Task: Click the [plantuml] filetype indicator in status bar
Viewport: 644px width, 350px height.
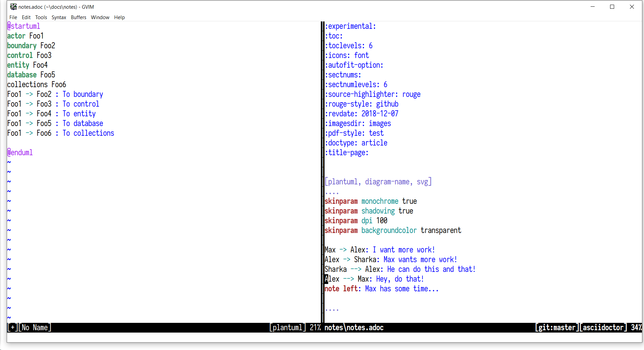Action: (x=287, y=328)
